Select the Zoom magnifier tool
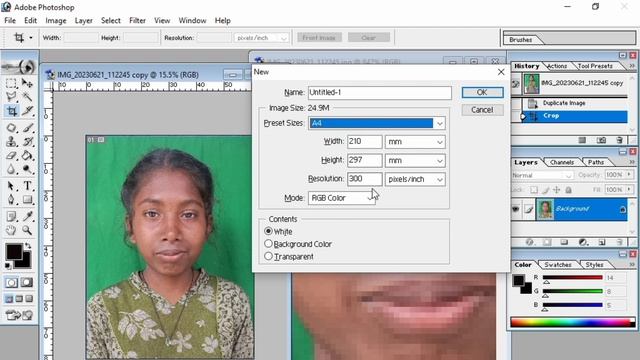The width and height of the screenshot is (640, 360). coord(27,230)
